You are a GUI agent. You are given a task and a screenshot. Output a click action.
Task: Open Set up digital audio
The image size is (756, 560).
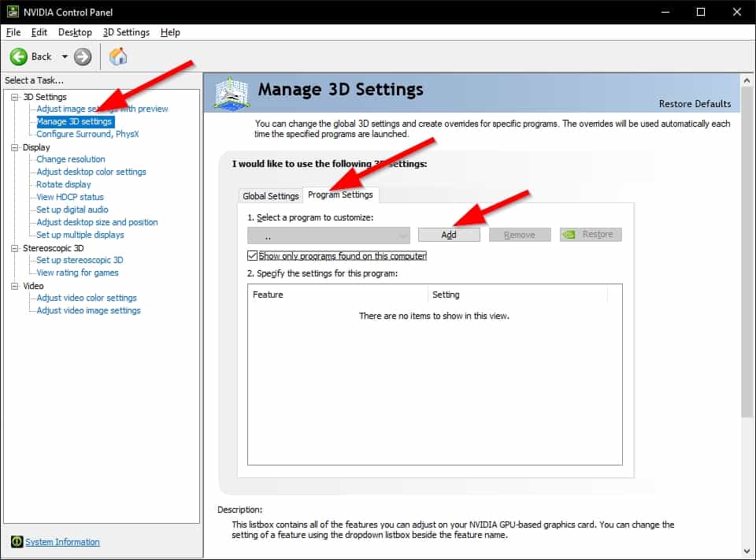pyautogui.click(x=72, y=210)
